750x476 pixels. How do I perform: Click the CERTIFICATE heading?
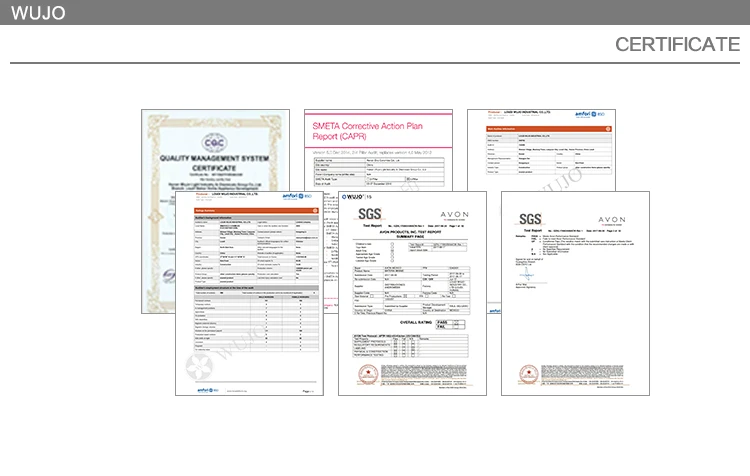(677, 44)
